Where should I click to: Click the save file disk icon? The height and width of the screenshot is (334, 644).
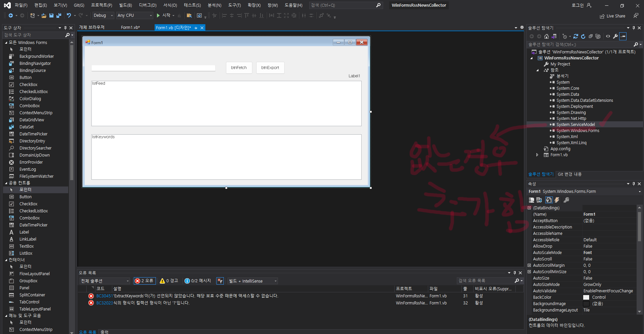tap(51, 15)
